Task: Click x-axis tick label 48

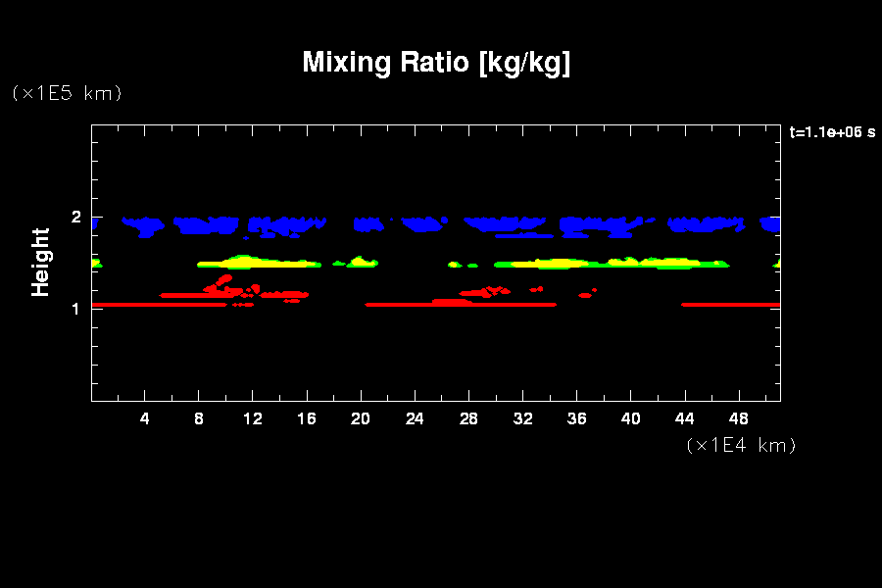Action: (738, 418)
